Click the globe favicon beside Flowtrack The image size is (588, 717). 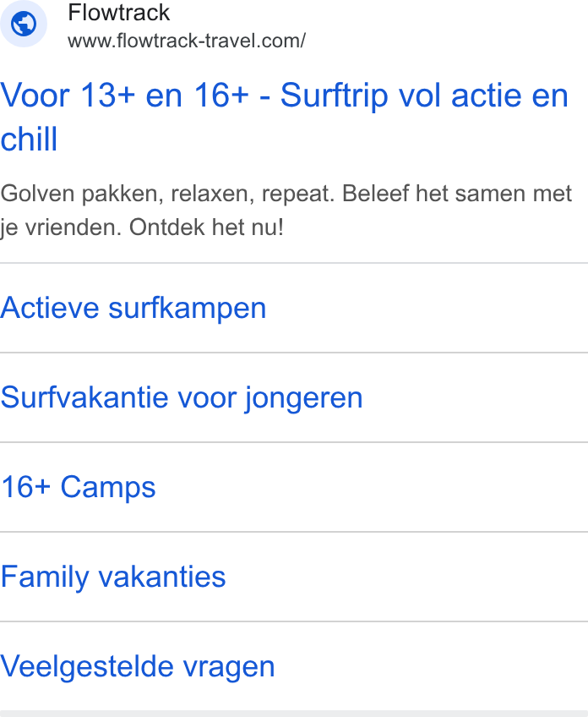coord(24,24)
